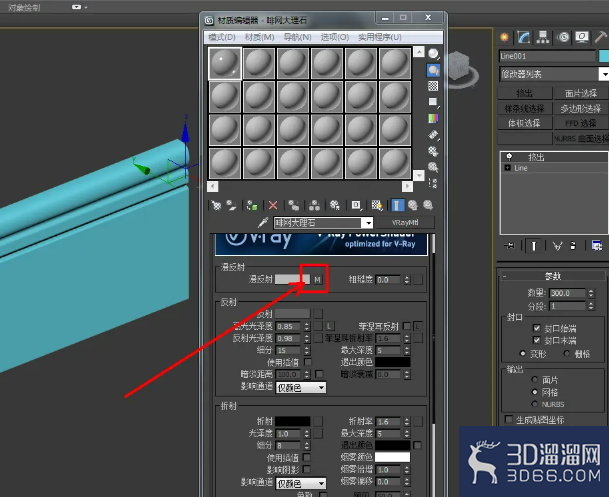Viewport: 609px width, 497px height.
Task: Open refraction 影响通道 dropdown
Action: [x=301, y=483]
